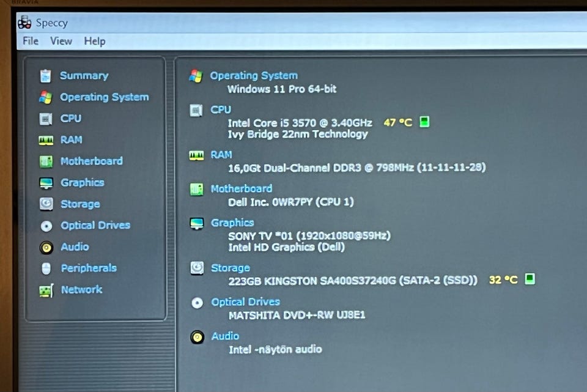The width and height of the screenshot is (587, 392).
Task: Click the RAM stick icon in sidebar
Action: click(46, 141)
